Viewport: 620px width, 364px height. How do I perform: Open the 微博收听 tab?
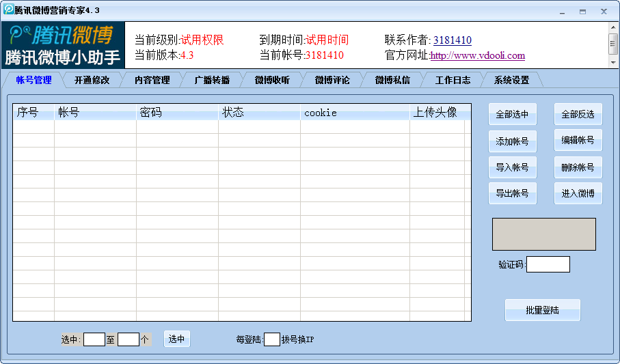(272, 80)
